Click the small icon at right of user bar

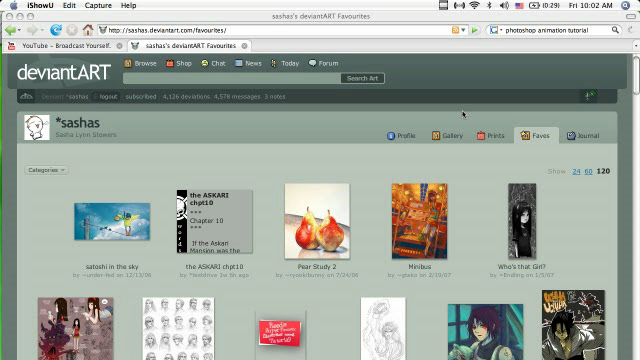tap(589, 96)
